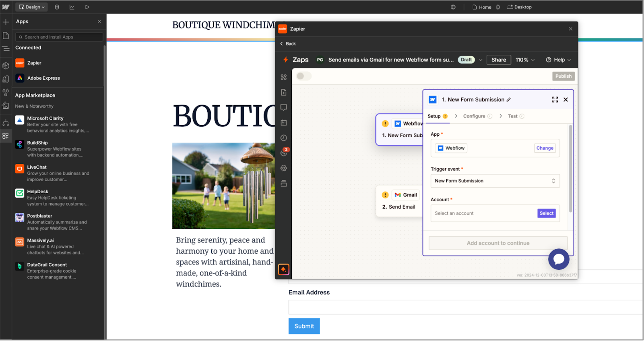Click the Preview play icon
This screenshot has width=644, height=341.
coord(87,7)
